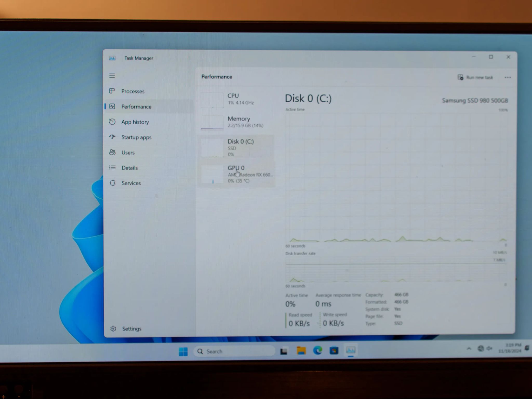Viewport: 532px width, 399px height.
Task: Click the Windows Start button
Action: click(x=183, y=351)
